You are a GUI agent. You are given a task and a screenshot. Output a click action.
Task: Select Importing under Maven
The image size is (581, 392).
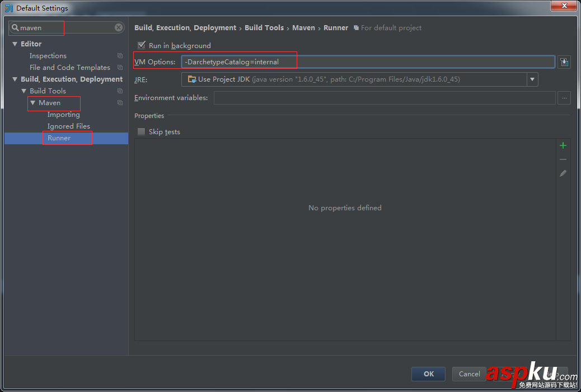[63, 115]
